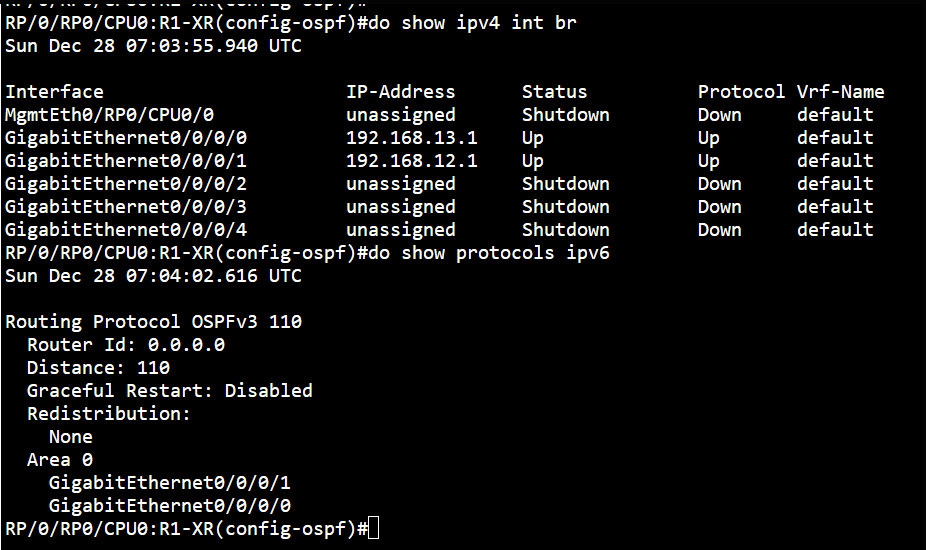Viewport: 926px width, 550px height.
Task: Click the "Protocol" column header
Action: [741, 92]
